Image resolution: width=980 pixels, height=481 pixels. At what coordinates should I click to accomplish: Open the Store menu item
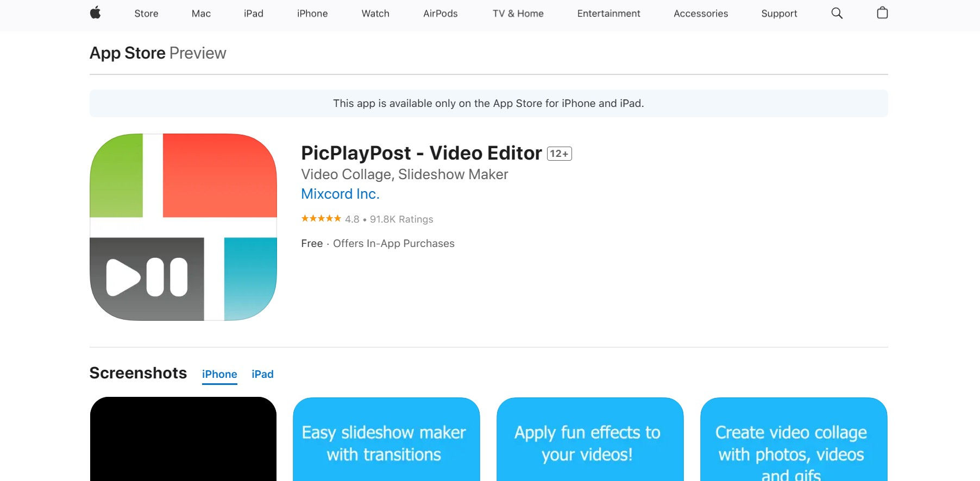[x=146, y=14]
